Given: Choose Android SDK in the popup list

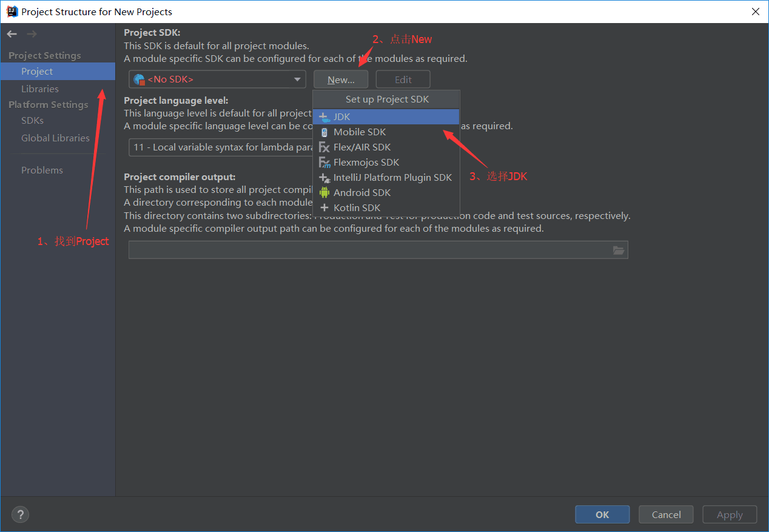Looking at the screenshot, I should 361,192.
